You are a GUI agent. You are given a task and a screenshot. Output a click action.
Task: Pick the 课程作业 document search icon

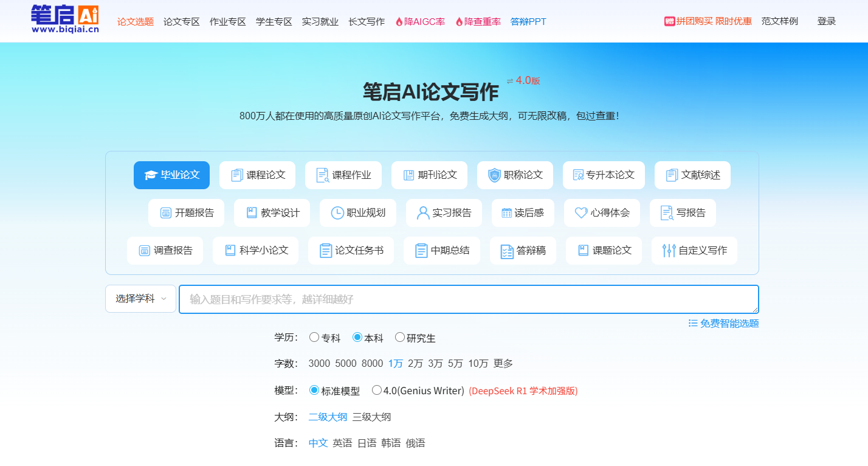(x=323, y=175)
